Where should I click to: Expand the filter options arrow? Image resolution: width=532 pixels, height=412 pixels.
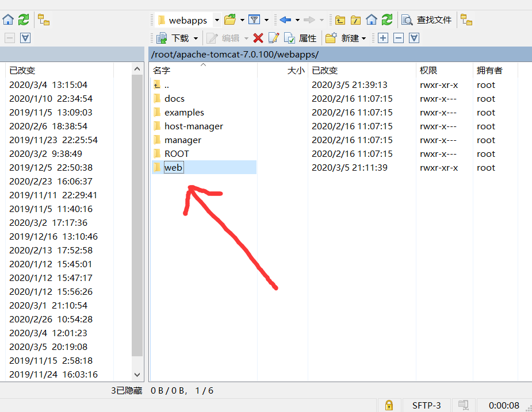point(267,20)
